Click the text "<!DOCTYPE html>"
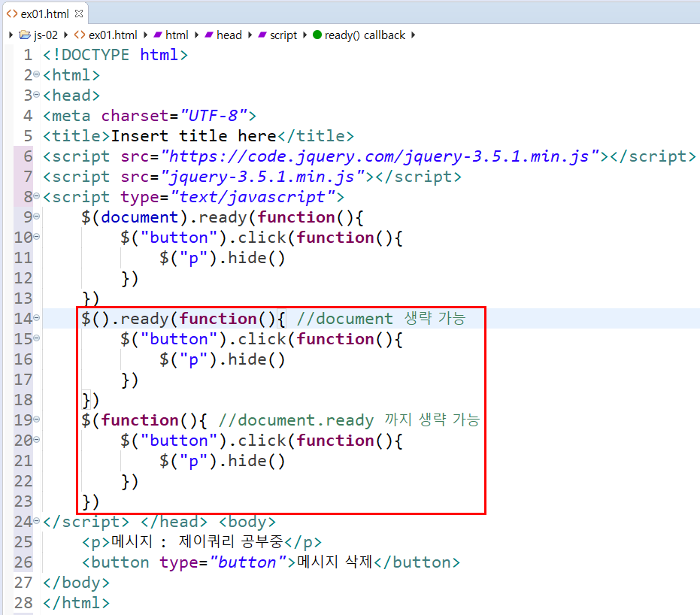The height and width of the screenshot is (615, 700). point(115,55)
